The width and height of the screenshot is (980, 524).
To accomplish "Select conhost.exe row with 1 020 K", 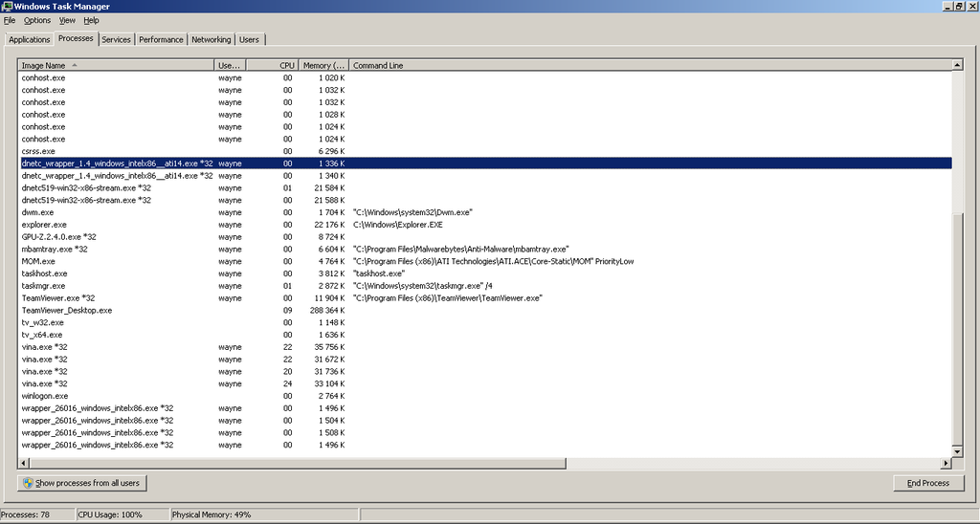I will pyautogui.click(x=485, y=77).
